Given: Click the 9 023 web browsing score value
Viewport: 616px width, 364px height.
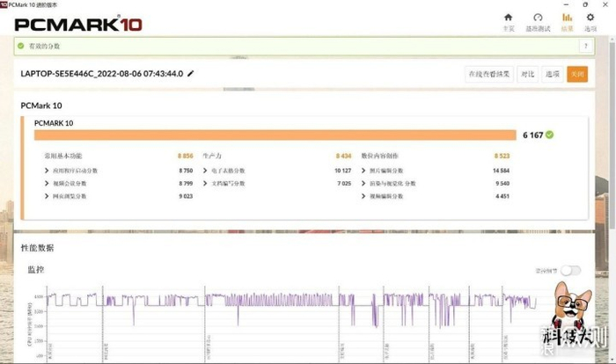Looking at the screenshot, I should (186, 196).
